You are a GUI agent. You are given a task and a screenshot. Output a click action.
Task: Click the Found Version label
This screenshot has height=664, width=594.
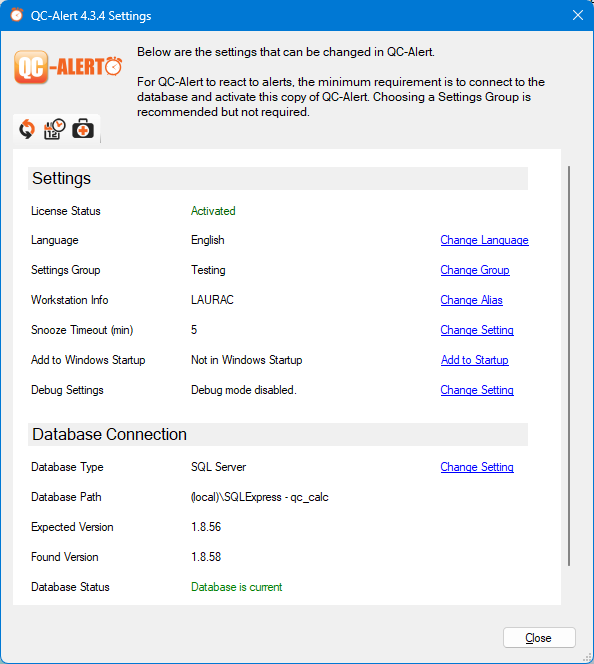pos(64,557)
